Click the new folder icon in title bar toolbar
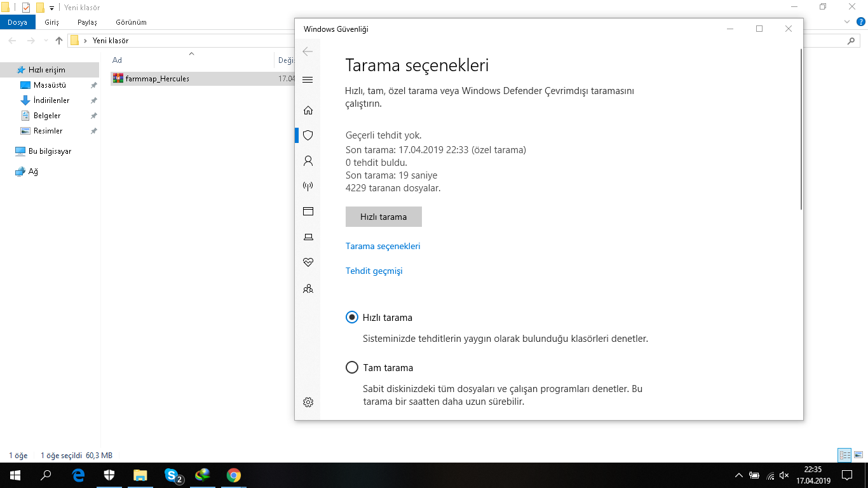The height and width of the screenshot is (488, 868). pyautogui.click(x=40, y=8)
